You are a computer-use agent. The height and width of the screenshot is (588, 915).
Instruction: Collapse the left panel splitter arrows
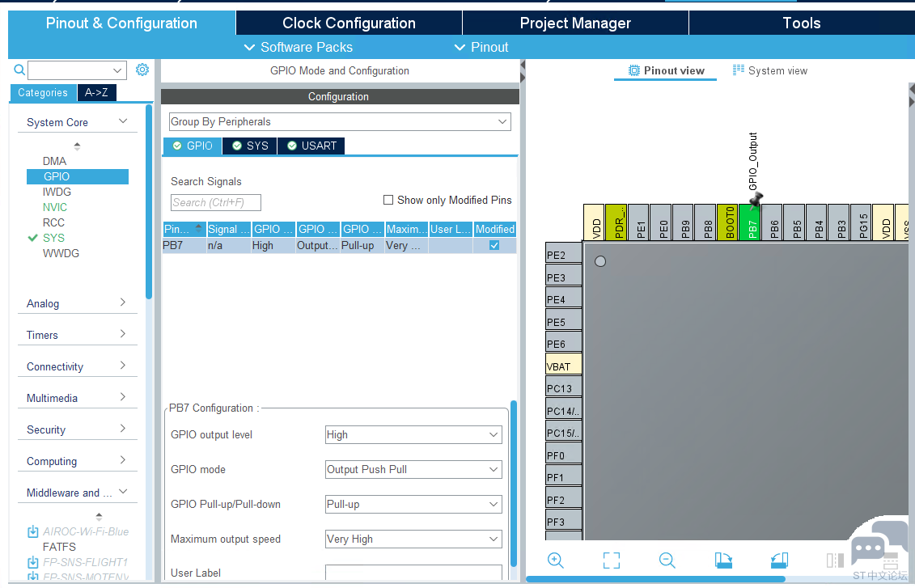[523, 71]
